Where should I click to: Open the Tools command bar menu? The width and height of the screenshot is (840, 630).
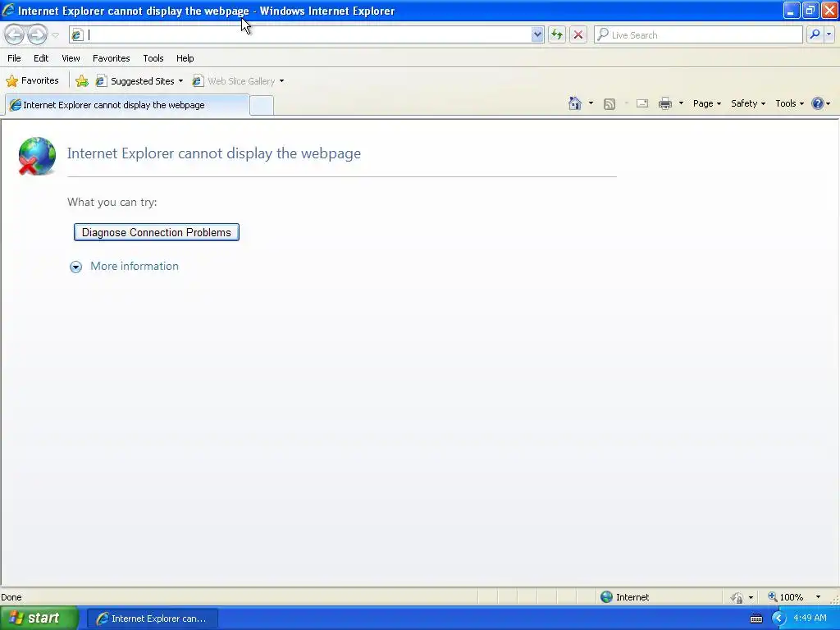tap(790, 103)
